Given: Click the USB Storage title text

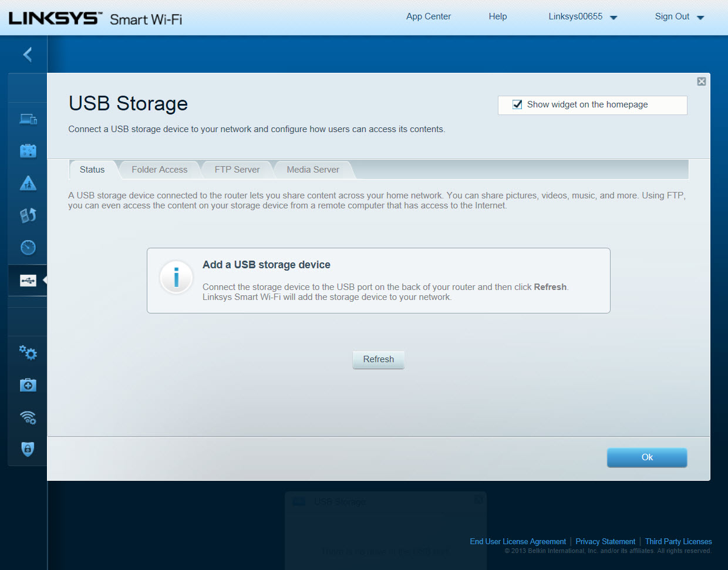Looking at the screenshot, I should pos(128,103).
